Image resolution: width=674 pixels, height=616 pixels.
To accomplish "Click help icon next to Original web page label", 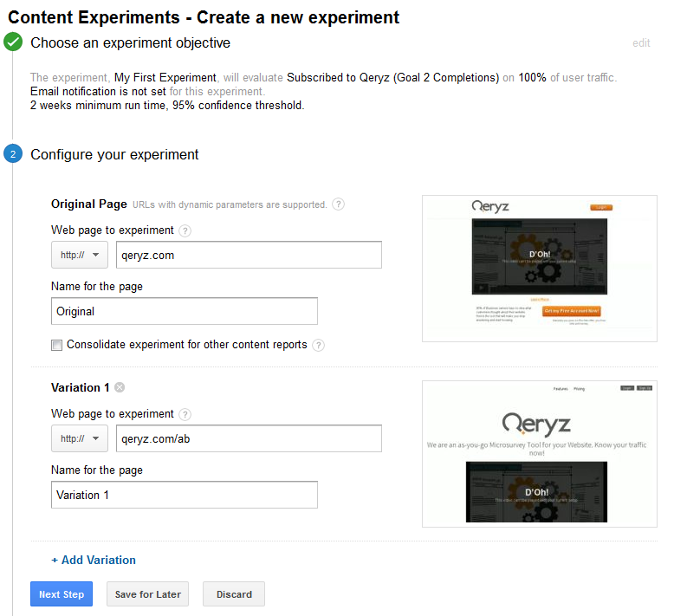I will (x=185, y=231).
